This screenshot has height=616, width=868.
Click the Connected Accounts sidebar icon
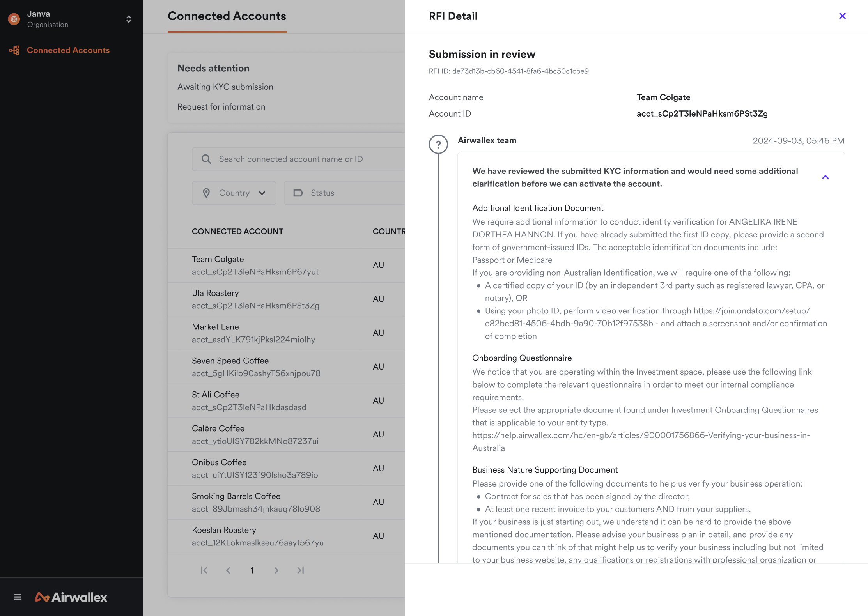15,50
